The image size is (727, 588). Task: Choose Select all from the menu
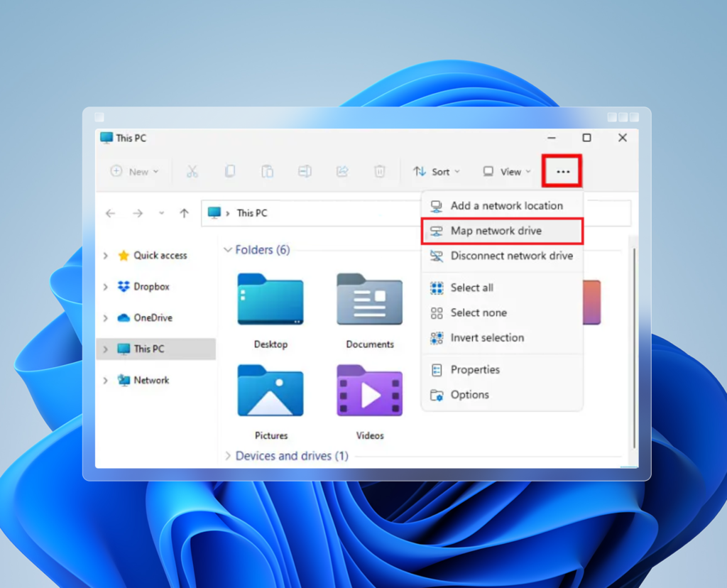(471, 288)
